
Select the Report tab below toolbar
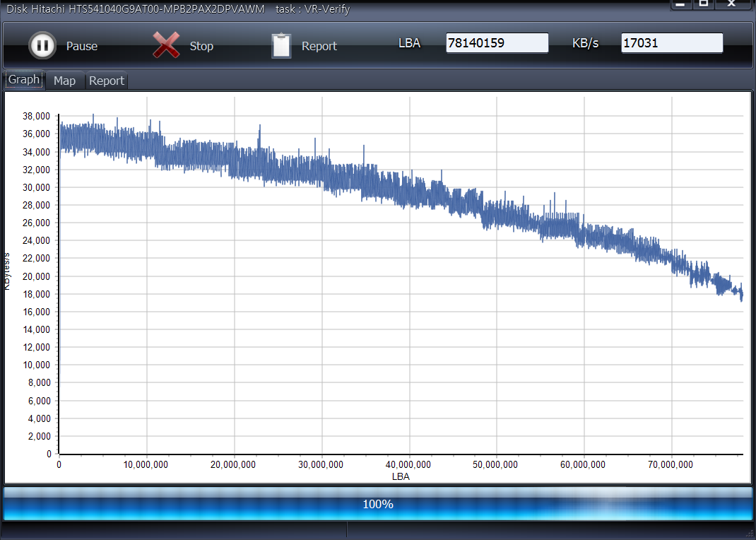[107, 81]
